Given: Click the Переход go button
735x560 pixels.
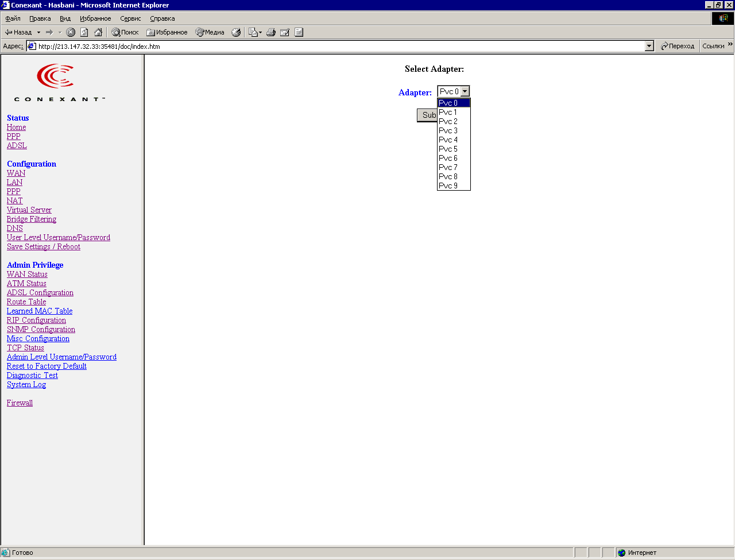Looking at the screenshot, I should click(x=678, y=46).
